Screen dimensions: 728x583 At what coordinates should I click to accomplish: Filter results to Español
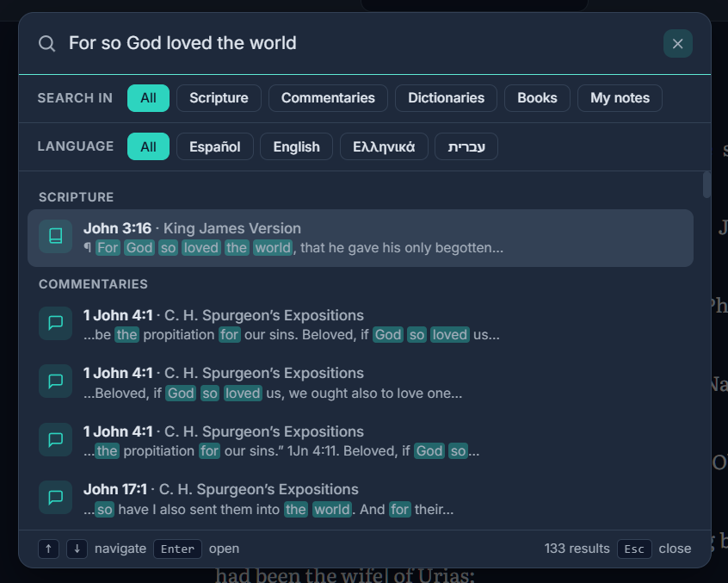click(x=215, y=146)
